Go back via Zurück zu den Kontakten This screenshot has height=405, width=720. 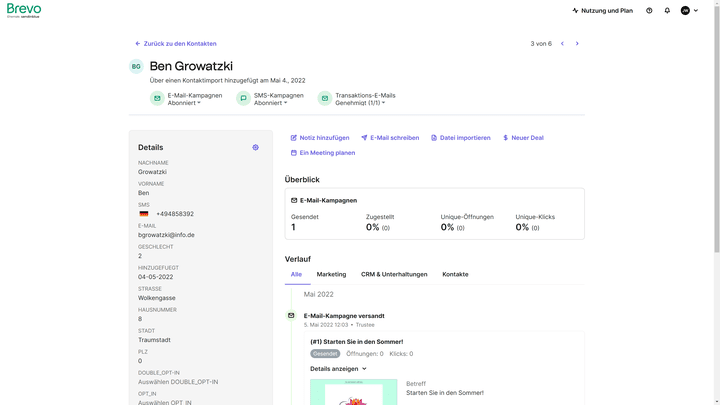175,44
